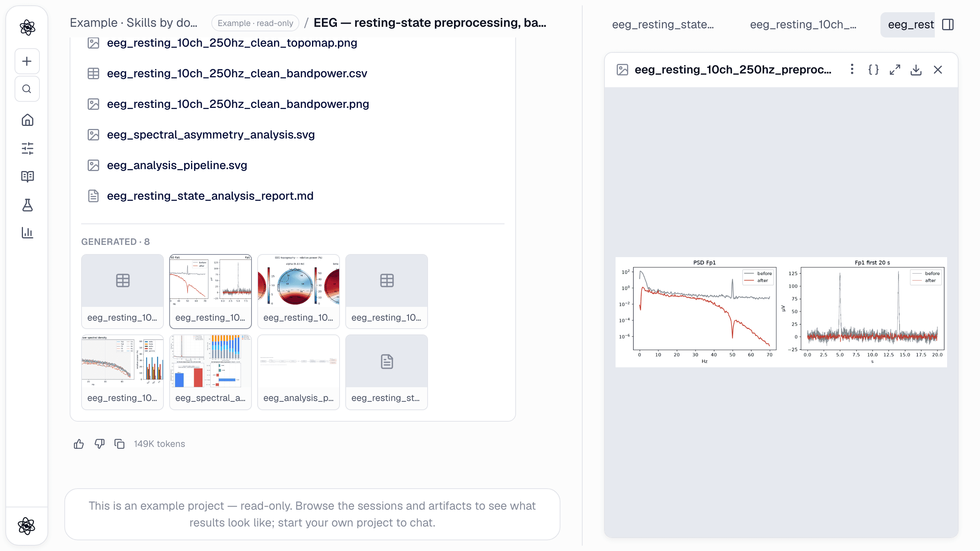
Task: Go to the home icon
Action: point(27,120)
